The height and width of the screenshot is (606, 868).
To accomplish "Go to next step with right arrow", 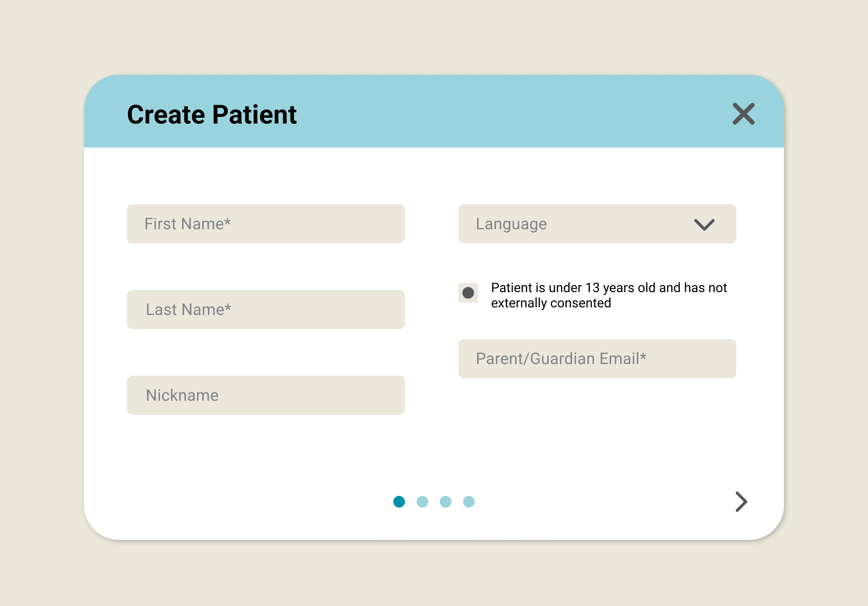I will 741,502.
